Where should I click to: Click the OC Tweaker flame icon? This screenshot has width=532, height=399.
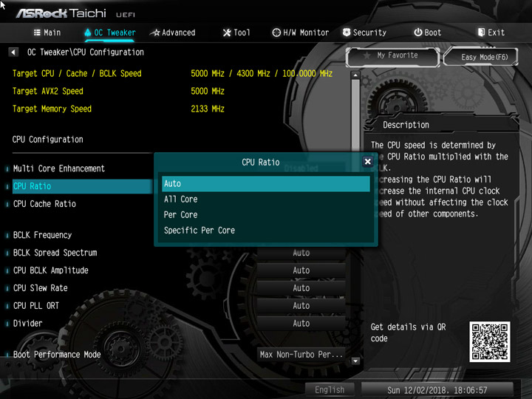pyautogui.click(x=88, y=33)
